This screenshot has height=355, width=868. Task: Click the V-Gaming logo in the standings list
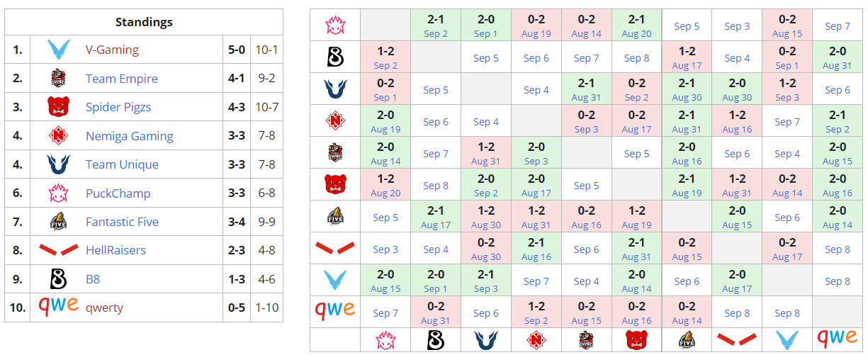coord(58,50)
